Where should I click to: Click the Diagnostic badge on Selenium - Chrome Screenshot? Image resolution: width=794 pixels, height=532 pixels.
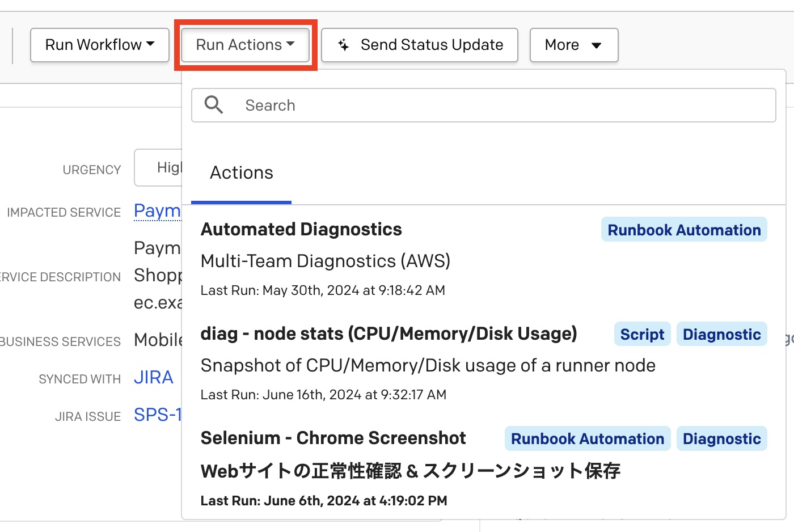click(x=721, y=438)
